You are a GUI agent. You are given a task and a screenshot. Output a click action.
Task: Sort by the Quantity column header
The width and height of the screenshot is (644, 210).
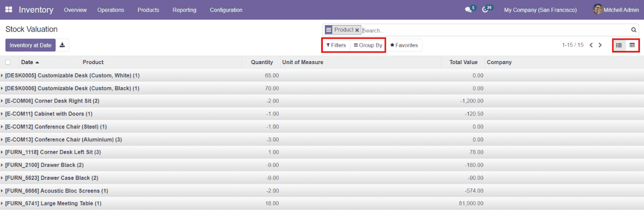(261, 62)
